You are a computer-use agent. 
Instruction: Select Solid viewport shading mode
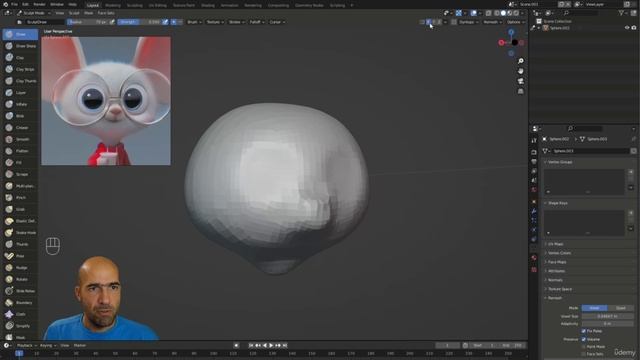[x=503, y=13]
